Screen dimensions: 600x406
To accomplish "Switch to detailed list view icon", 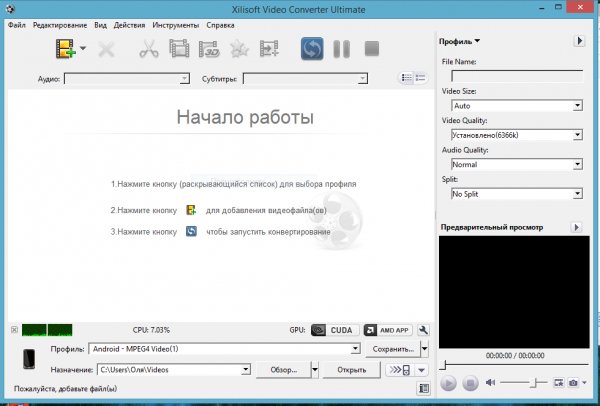I will coord(406,78).
